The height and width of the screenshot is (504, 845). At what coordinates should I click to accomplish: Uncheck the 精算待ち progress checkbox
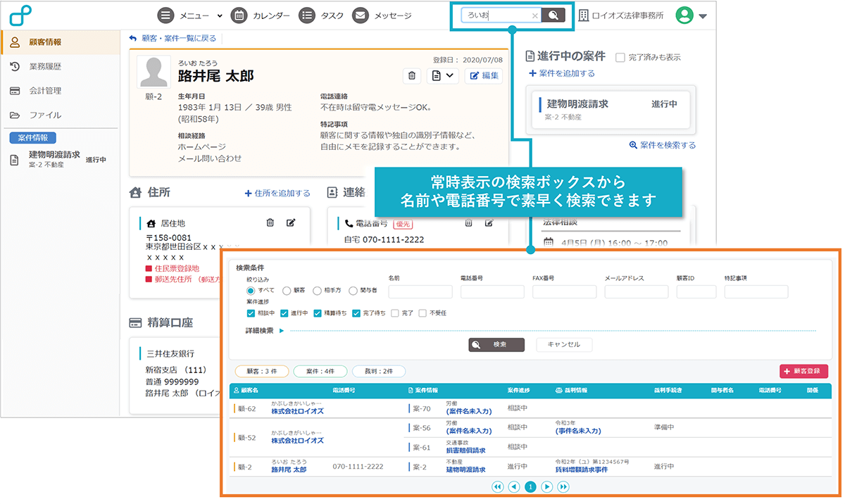pos(318,313)
